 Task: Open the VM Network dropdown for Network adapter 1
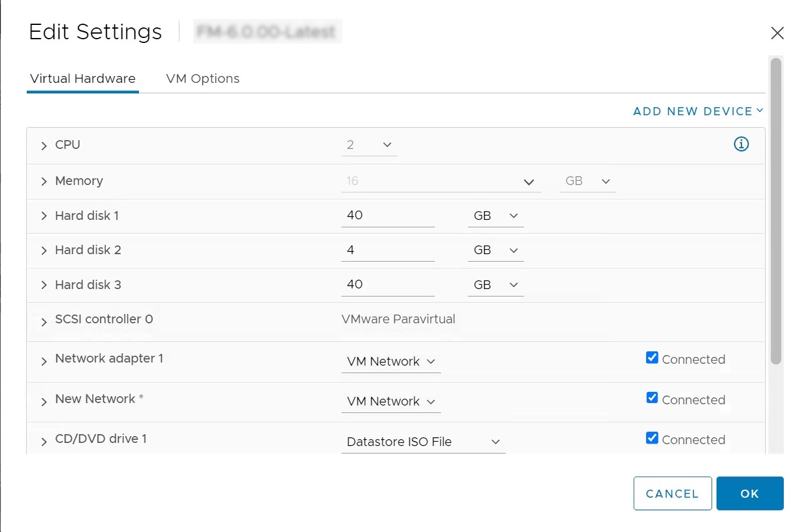[x=391, y=361]
